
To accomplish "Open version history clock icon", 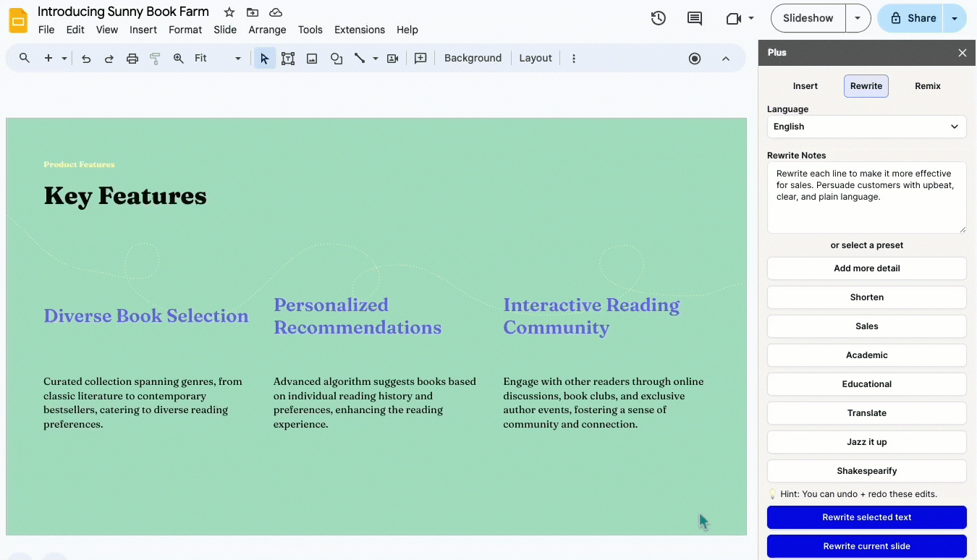I will coord(659,18).
